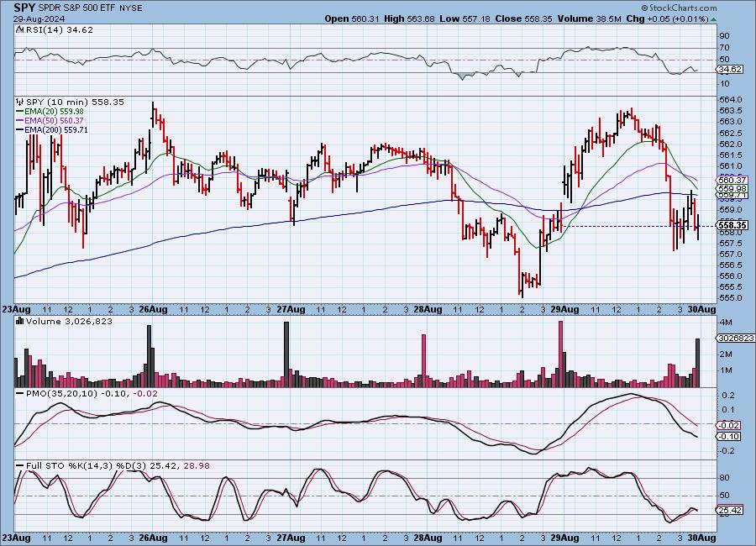
Task: Select the Chg +0.05 (+0.01%) text
Action: 667,18
